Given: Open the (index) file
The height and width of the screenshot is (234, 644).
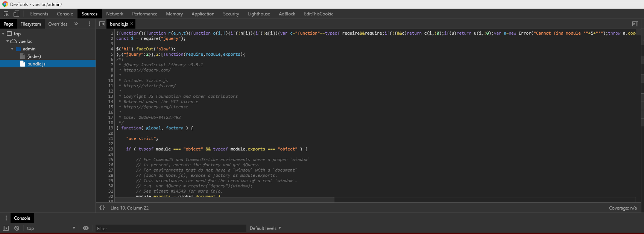Looking at the screenshot, I should (x=34, y=56).
